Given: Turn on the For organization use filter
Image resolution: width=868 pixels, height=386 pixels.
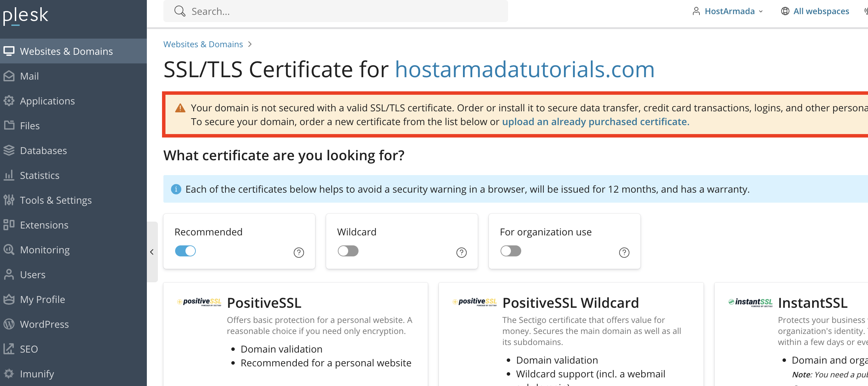Looking at the screenshot, I should tap(511, 251).
